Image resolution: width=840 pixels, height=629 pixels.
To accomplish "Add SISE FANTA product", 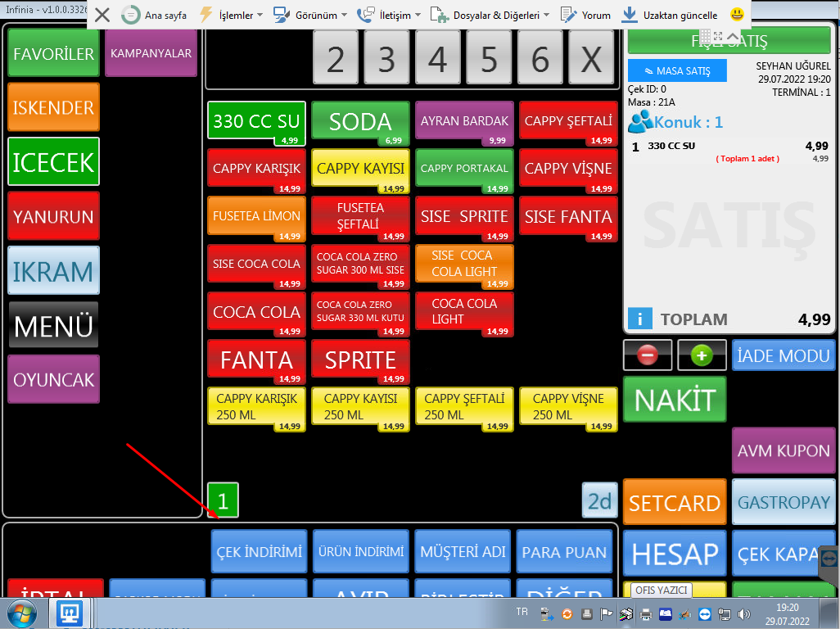I will [568, 219].
